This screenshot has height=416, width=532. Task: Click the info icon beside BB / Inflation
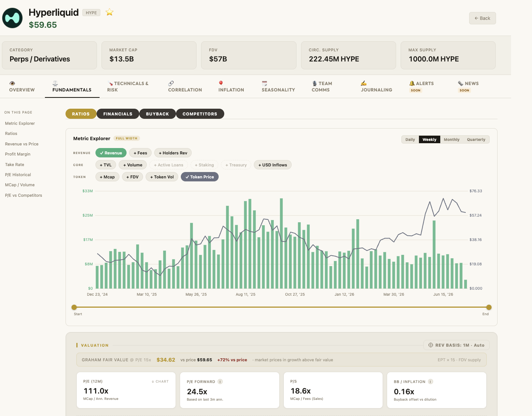(431, 382)
